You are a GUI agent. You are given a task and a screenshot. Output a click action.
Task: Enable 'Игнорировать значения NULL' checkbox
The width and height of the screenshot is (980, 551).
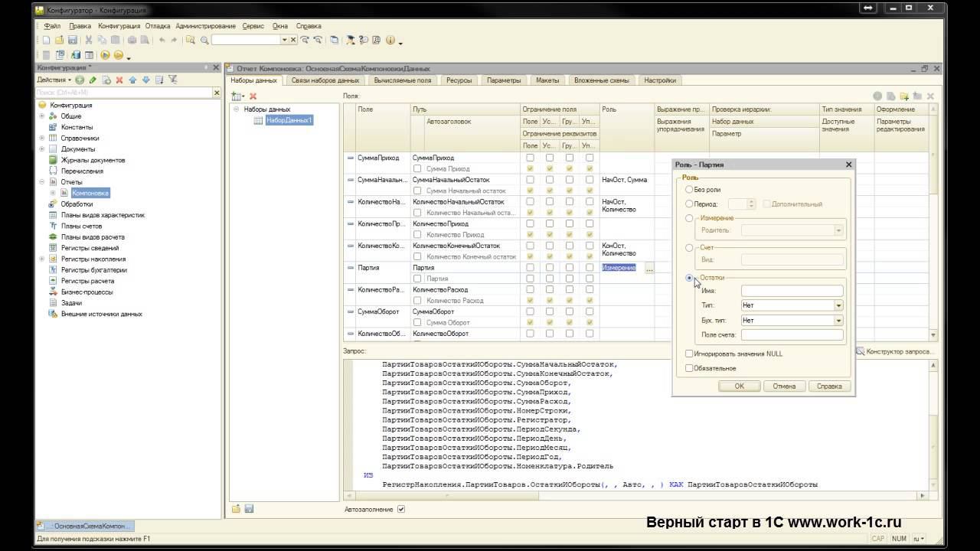[689, 354]
